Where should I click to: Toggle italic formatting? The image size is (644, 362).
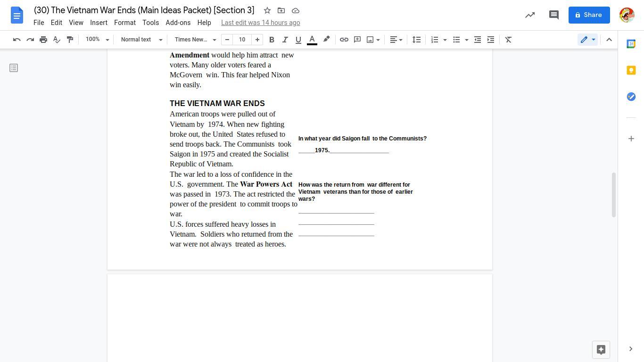point(285,40)
